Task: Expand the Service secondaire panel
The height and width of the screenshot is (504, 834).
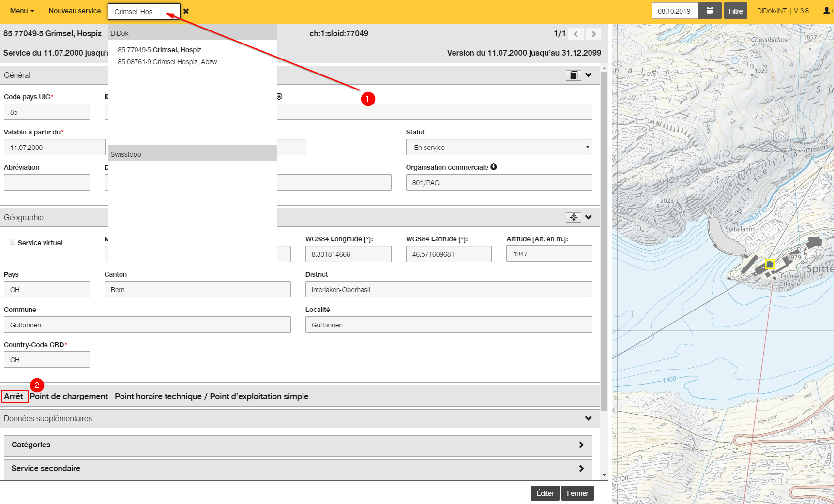Action: pyautogui.click(x=298, y=469)
